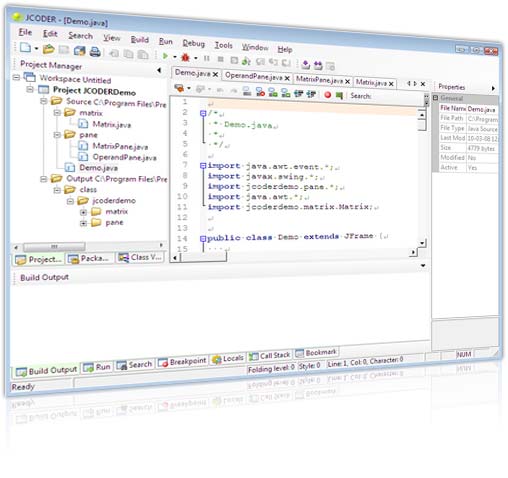The width and height of the screenshot is (508, 478).
Task: Expand the output pane folder node
Action: pos(83,223)
